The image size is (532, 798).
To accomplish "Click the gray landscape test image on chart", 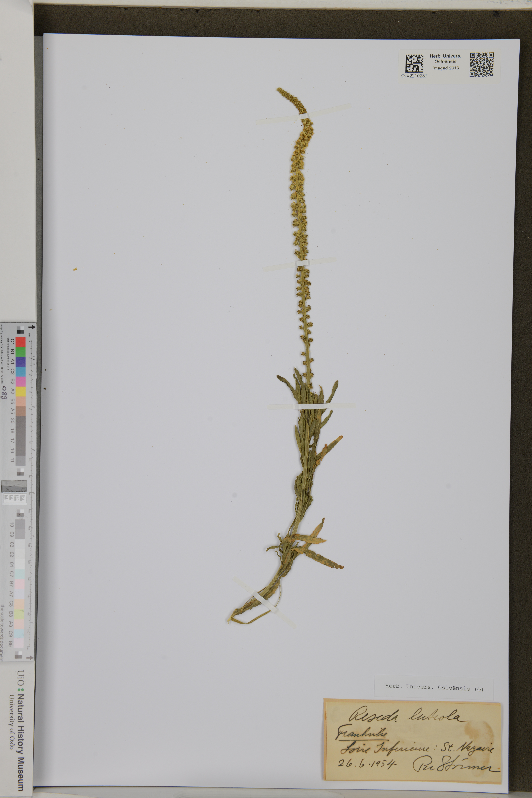I will [x=14, y=486].
